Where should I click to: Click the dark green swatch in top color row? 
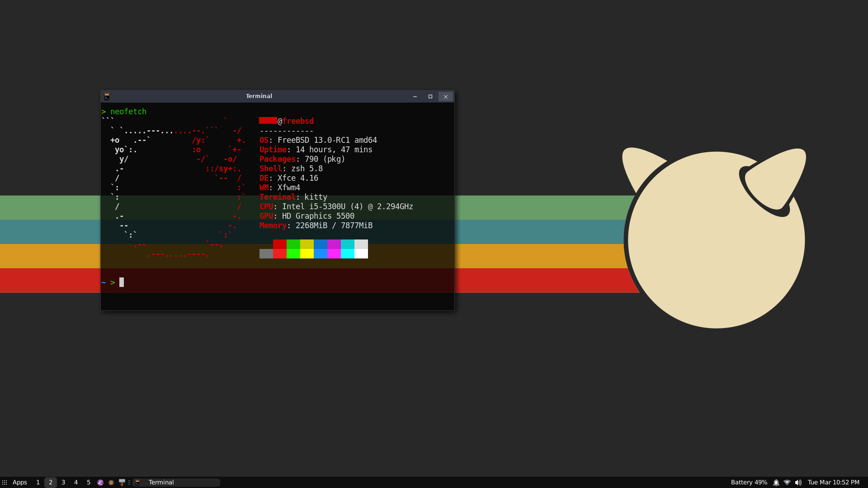coord(293,244)
